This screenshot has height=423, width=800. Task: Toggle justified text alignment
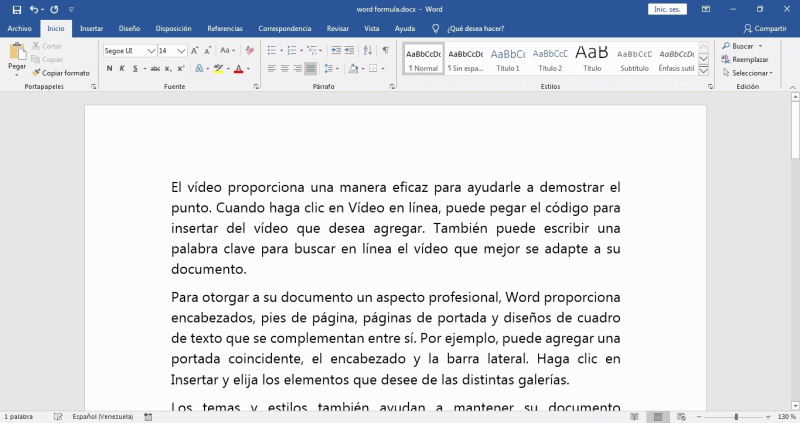point(310,68)
